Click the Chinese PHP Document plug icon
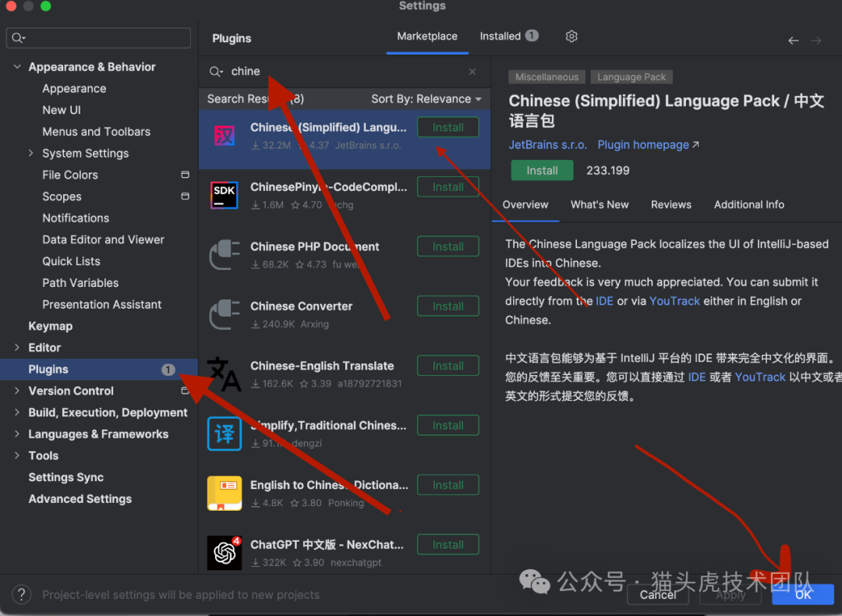Image resolution: width=842 pixels, height=616 pixels. point(225,255)
